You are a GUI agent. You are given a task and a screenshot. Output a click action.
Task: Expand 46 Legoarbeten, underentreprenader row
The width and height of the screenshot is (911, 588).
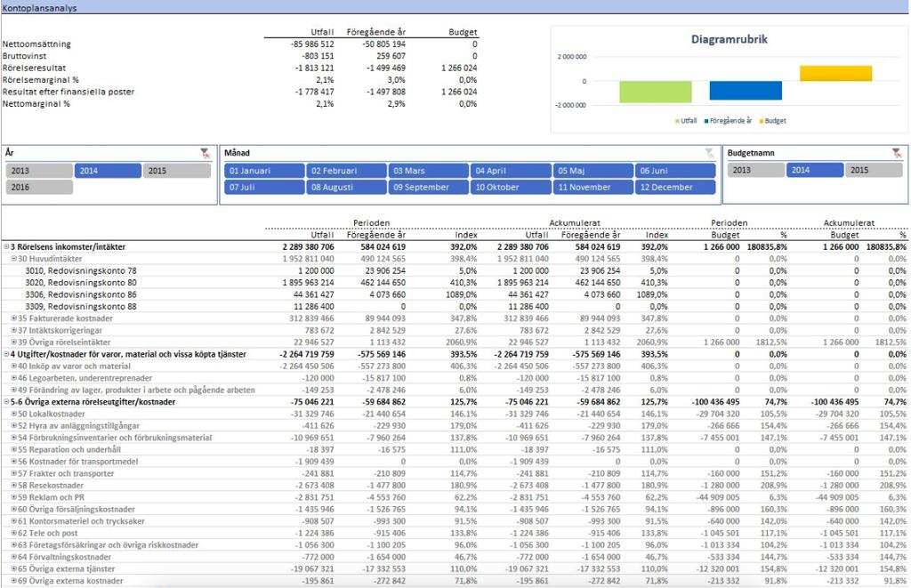coord(14,378)
